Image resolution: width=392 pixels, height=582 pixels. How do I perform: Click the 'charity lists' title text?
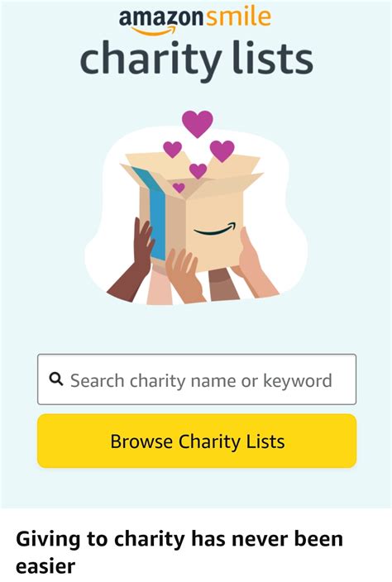pyautogui.click(x=197, y=60)
